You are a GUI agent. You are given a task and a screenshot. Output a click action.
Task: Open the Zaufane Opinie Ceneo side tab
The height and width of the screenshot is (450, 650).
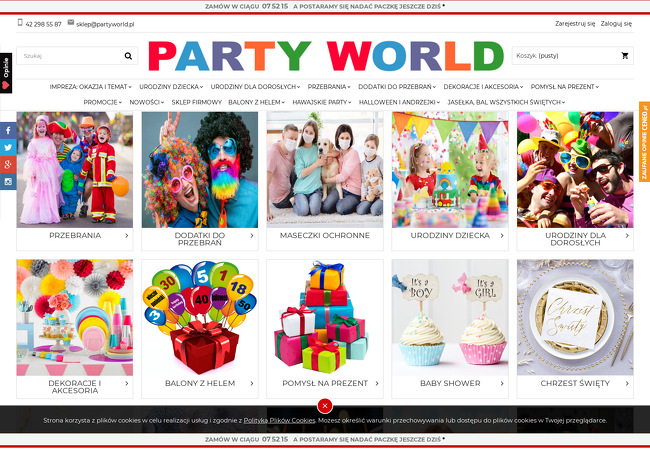[645, 142]
